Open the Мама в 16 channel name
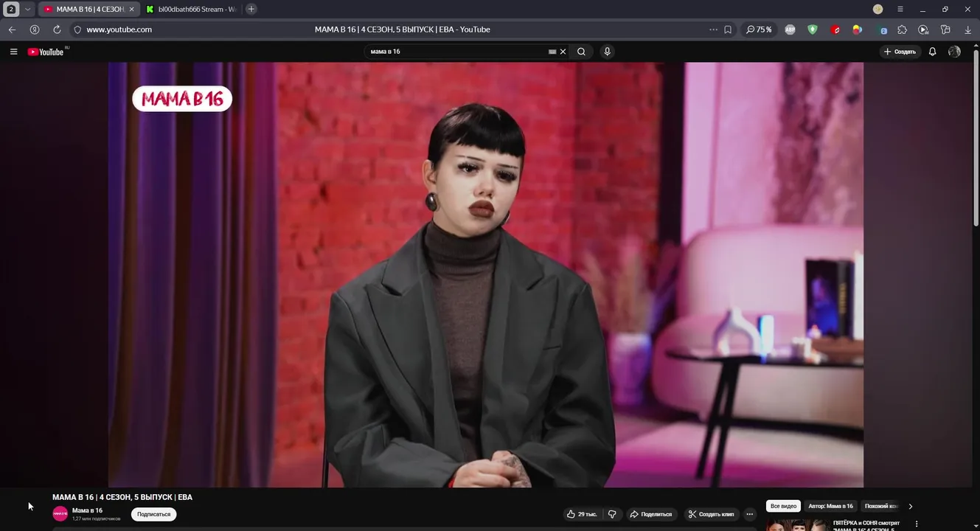The width and height of the screenshot is (980, 531). (87, 510)
